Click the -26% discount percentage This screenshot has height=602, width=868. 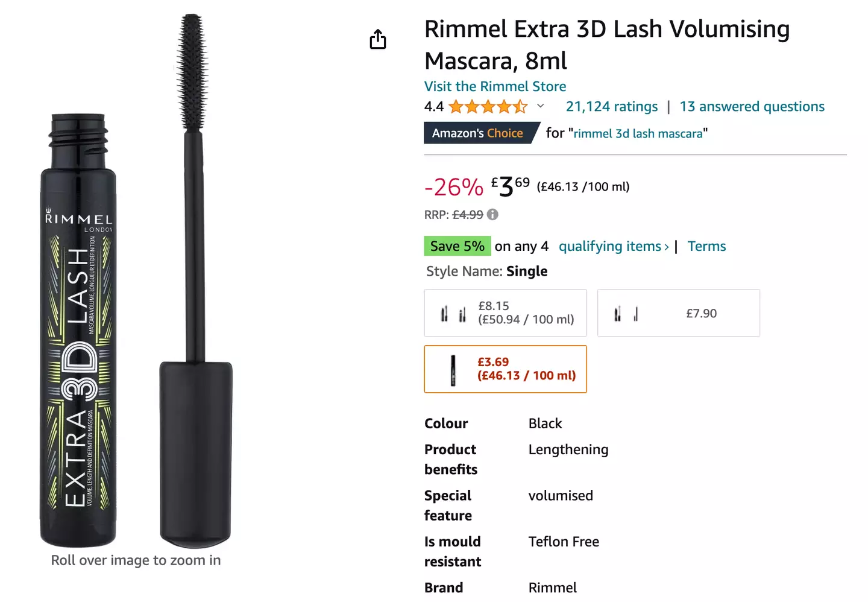pyautogui.click(x=453, y=187)
